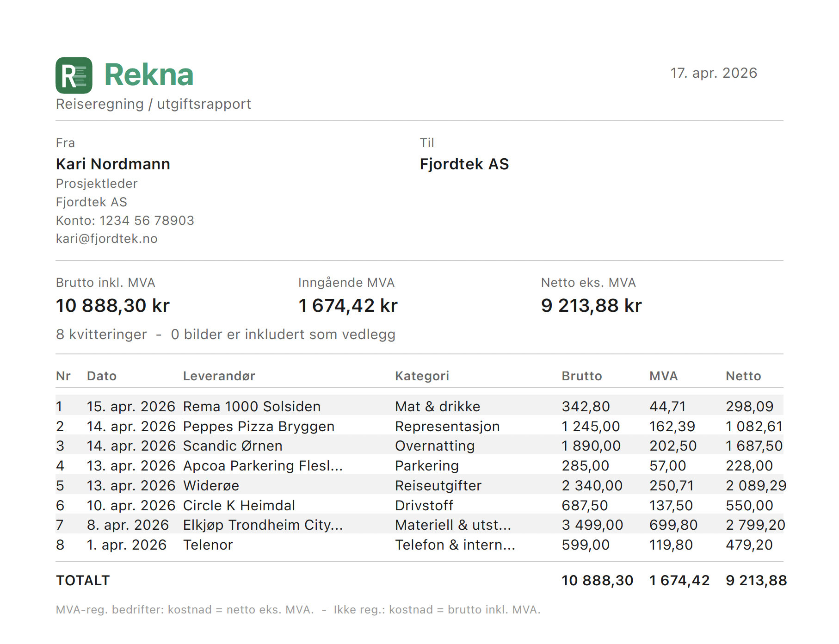Click the 'Netto' column header
This screenshot has height=644, width=839.
tap(743, 376)
